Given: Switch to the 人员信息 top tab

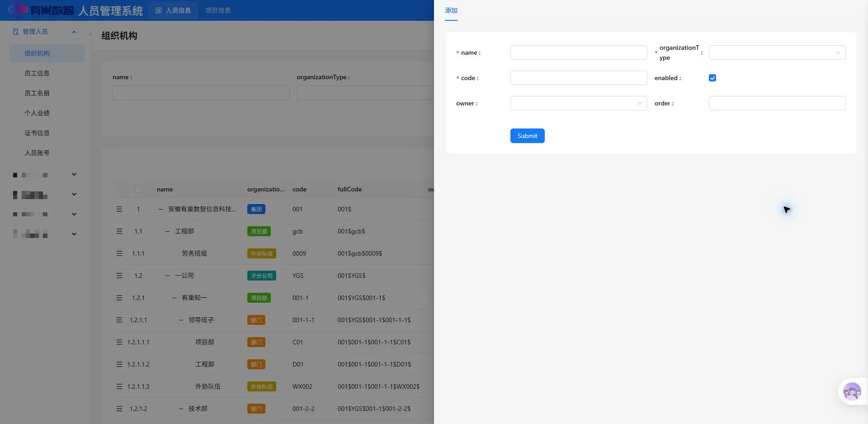Looking at the screenshot, I should click(174, 10).
